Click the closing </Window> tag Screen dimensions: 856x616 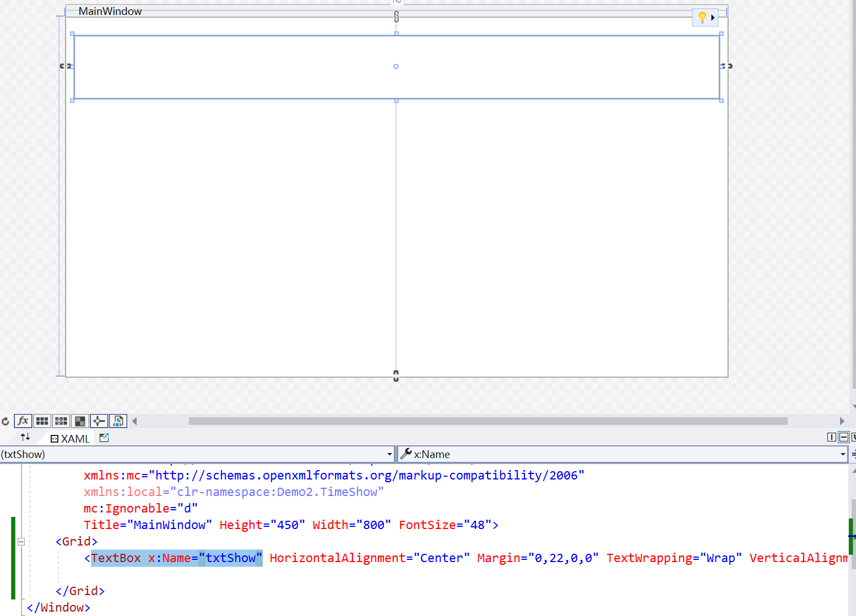coord(58,608)
